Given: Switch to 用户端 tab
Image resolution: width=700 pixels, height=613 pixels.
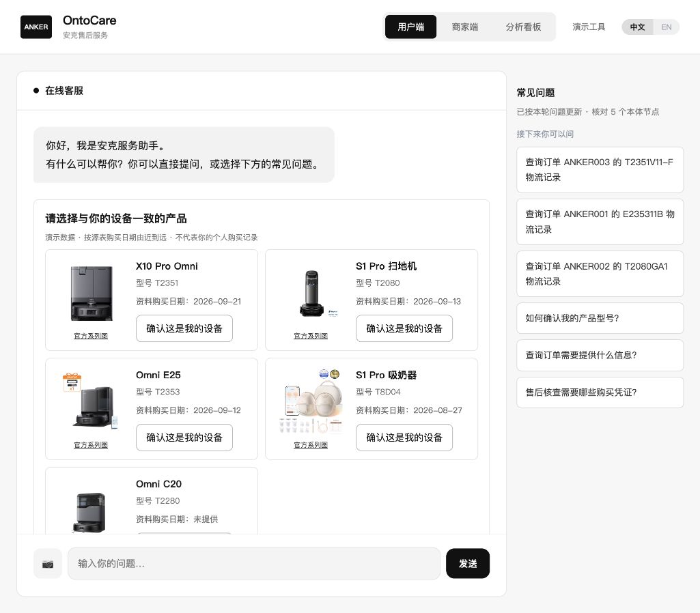Looking at the screenshot, I should [x=410, y=27].
